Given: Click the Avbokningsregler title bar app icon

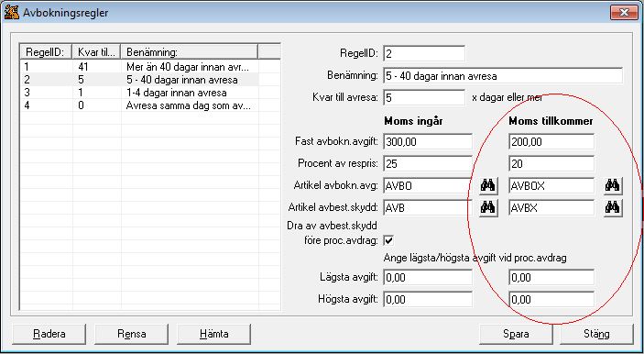Looking at the screenshot, I should (12, 12).
